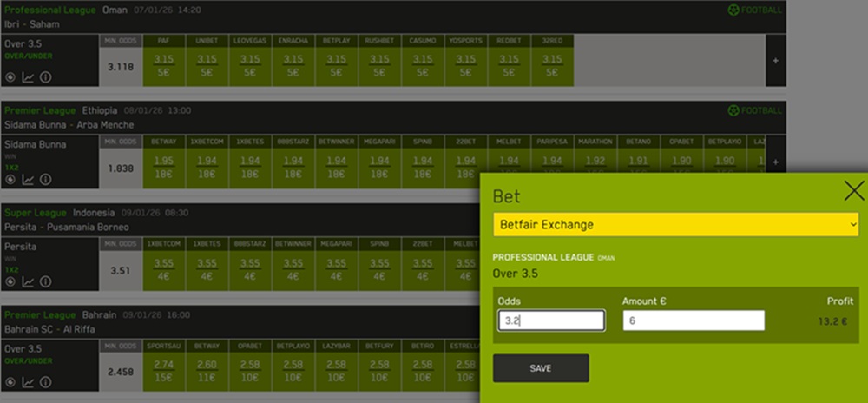Image resolution: width=868 pixels, height=403 pixels.
Task: Select MARATHON odds 1.92
Action: click(595, 161)
